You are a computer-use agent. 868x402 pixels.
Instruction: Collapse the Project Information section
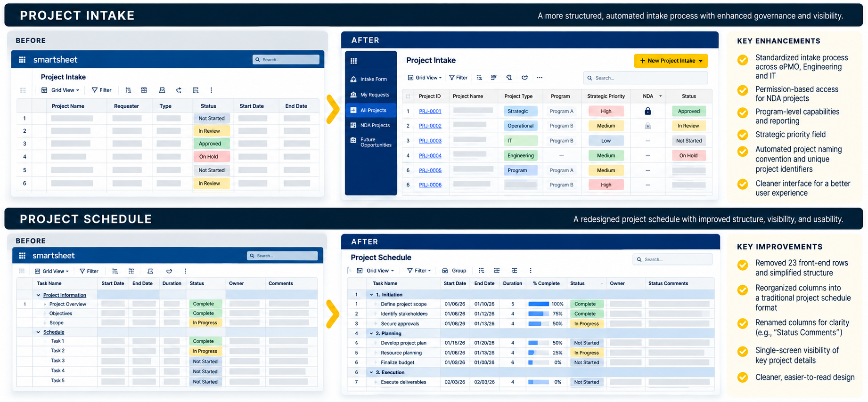click(x=38, y=295)
